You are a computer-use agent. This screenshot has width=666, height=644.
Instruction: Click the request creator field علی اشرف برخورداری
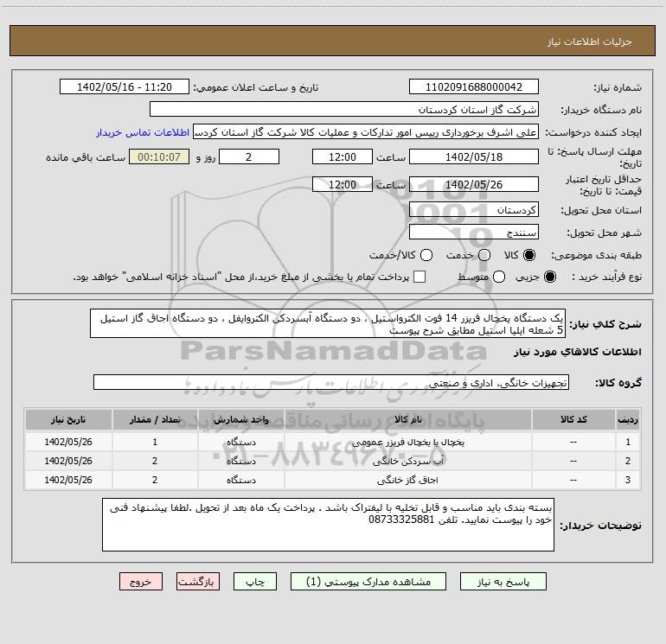coord(366,132)
